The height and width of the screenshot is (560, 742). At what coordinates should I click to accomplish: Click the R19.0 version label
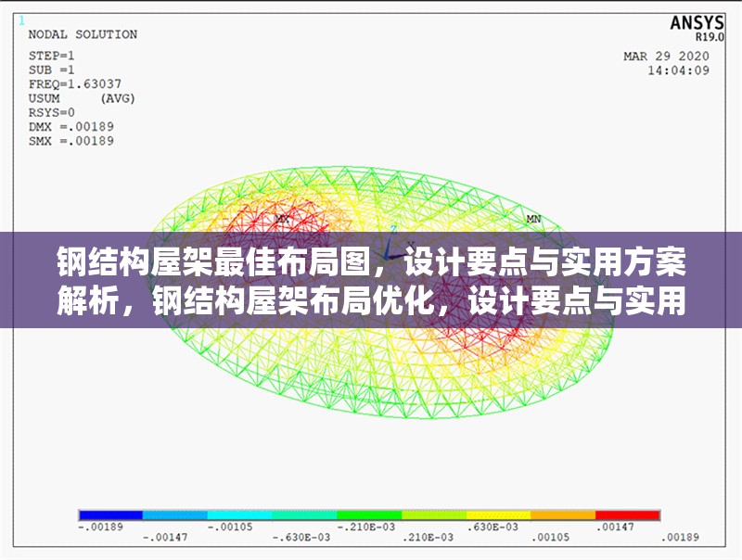tap(710, 38)
